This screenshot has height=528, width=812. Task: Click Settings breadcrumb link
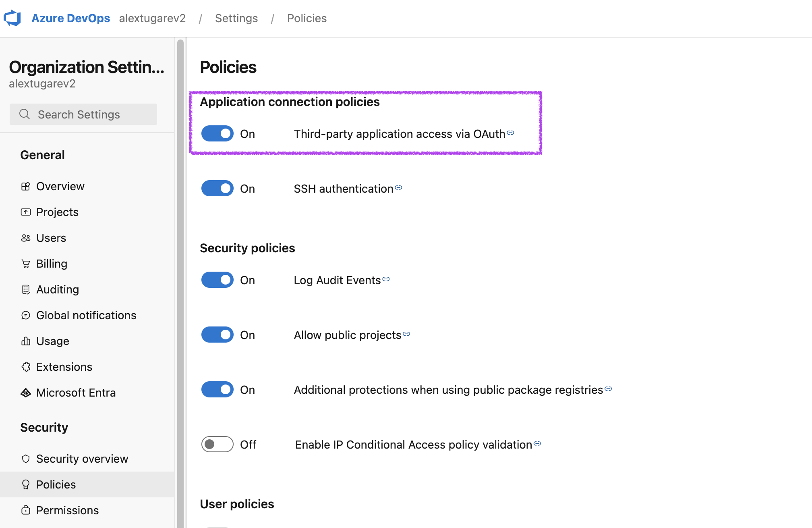pos(236,18)
